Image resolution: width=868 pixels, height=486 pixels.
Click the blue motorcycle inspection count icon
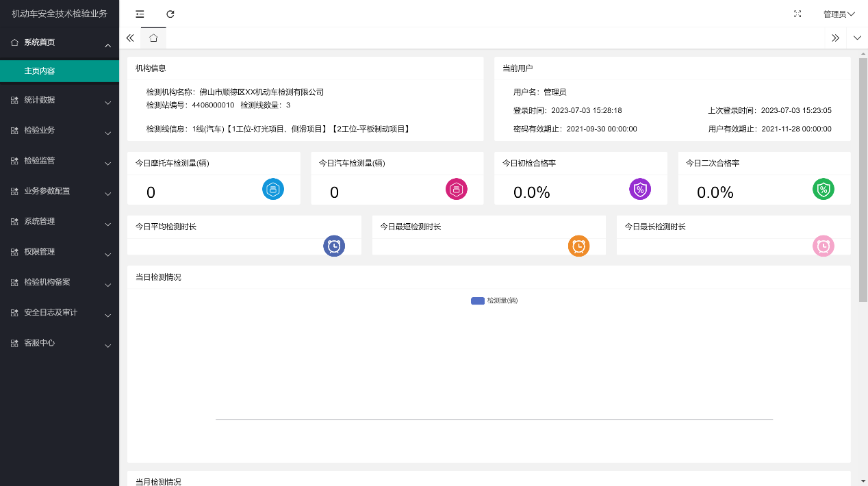[273, 189]
